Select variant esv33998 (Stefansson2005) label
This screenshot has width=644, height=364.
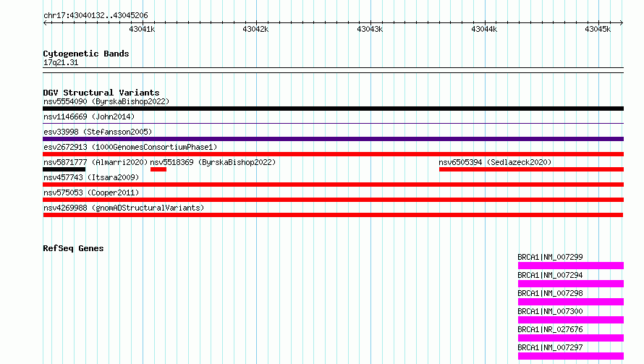[98, 132]
